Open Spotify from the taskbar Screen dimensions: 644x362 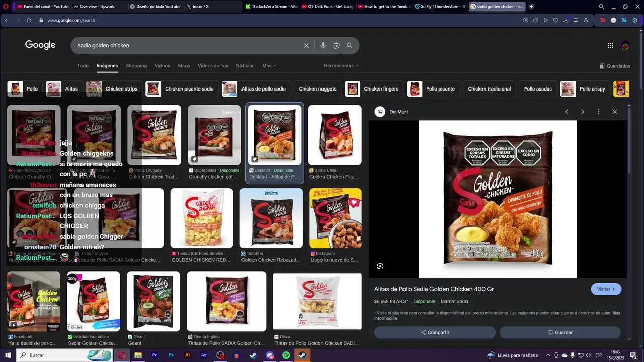pos(286,355)
